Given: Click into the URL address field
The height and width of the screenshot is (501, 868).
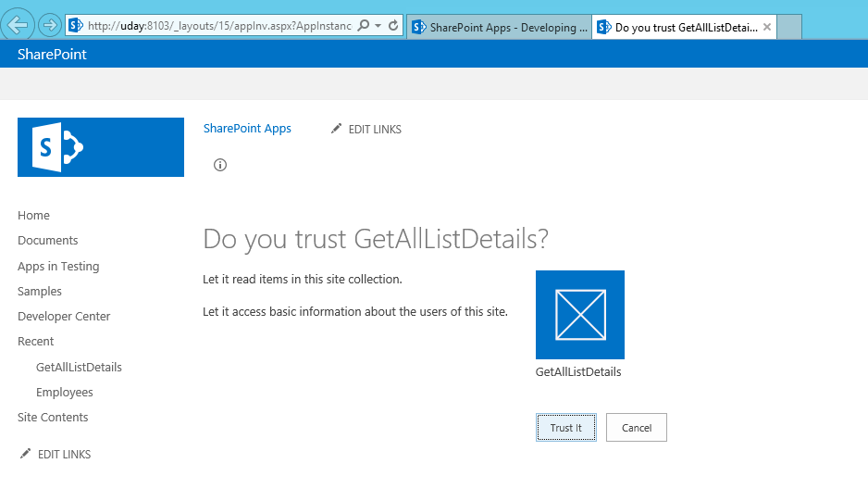Looking at the screenshot, I should click(219, 26).
